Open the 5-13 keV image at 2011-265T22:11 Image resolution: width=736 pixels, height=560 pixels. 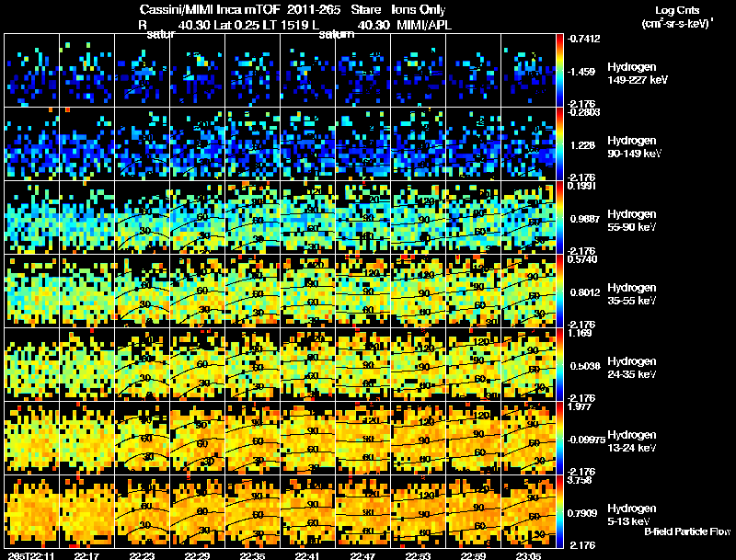point(32,511)
